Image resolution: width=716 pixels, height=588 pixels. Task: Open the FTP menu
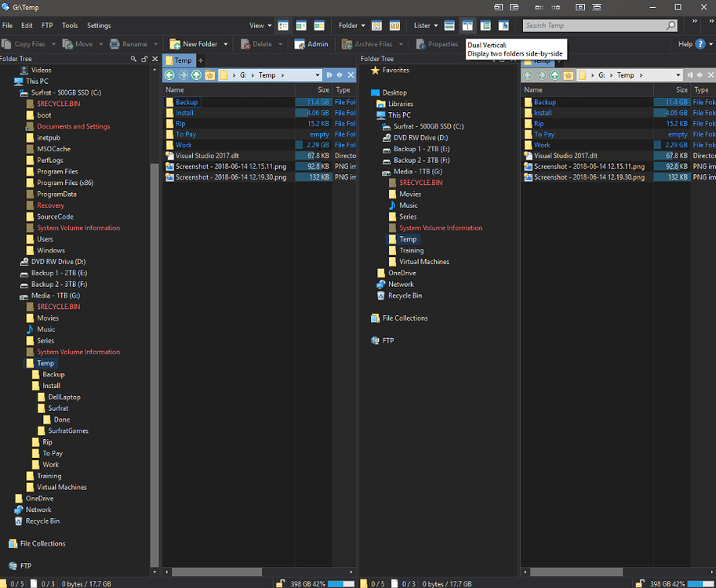pyautogui.click(x=47, y=26)
